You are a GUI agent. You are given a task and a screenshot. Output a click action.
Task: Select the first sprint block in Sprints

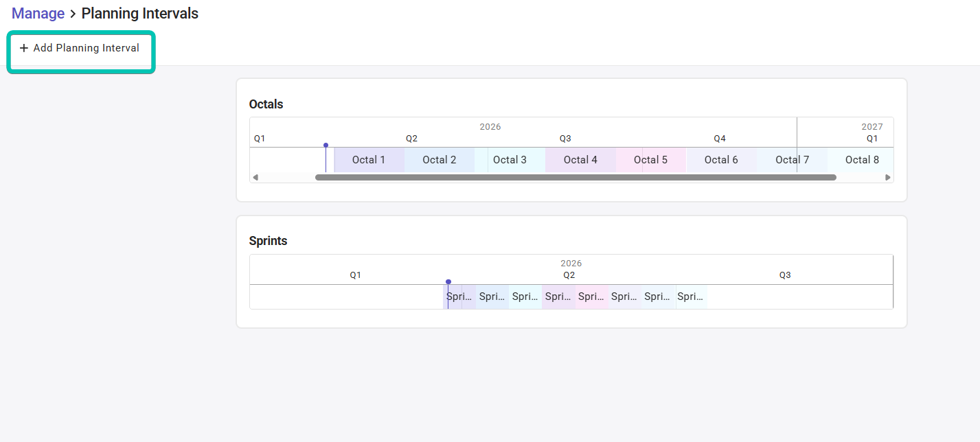459,296
